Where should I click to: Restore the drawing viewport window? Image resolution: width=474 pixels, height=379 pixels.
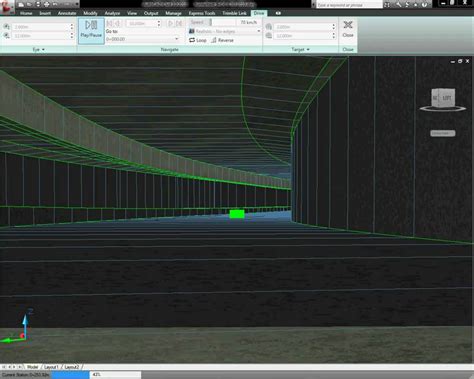pyautogui.click(x=460, y=61)
